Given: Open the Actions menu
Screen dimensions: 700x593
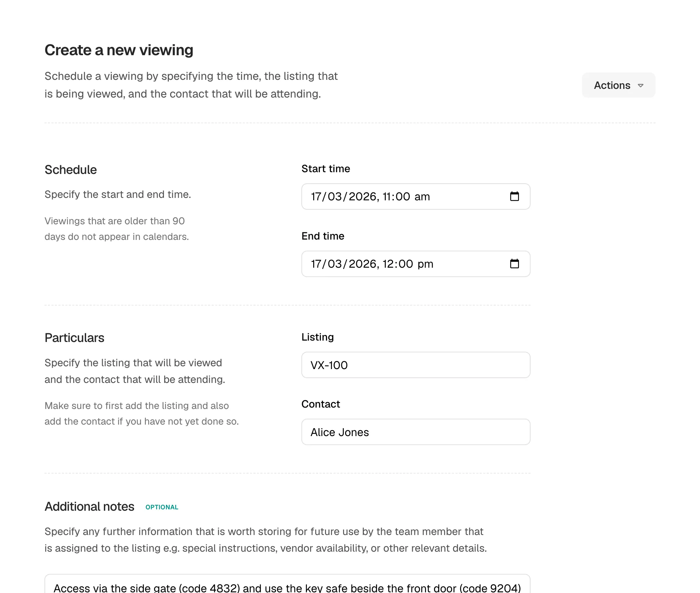Looking at the screenshot, I should pos(618,85).
